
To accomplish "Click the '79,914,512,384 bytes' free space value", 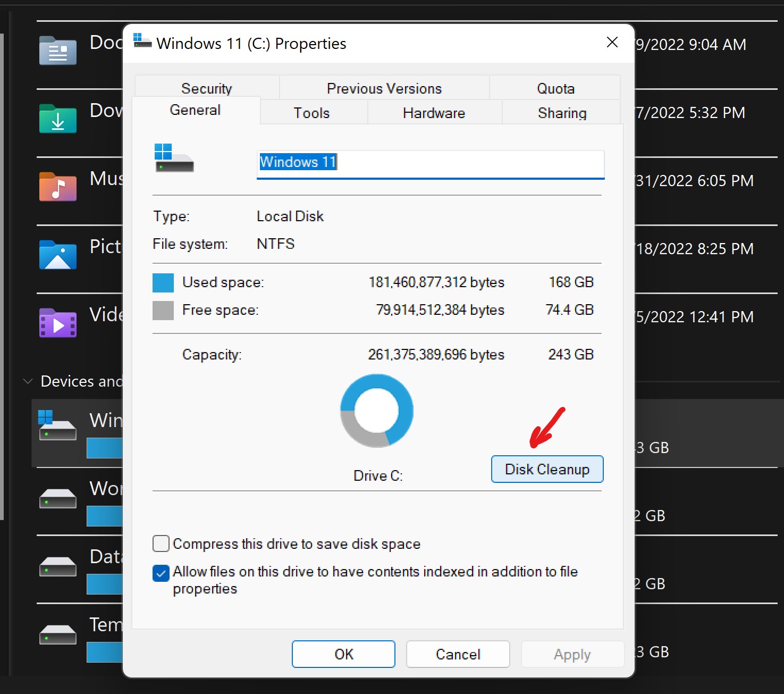I will click(440, 310).
